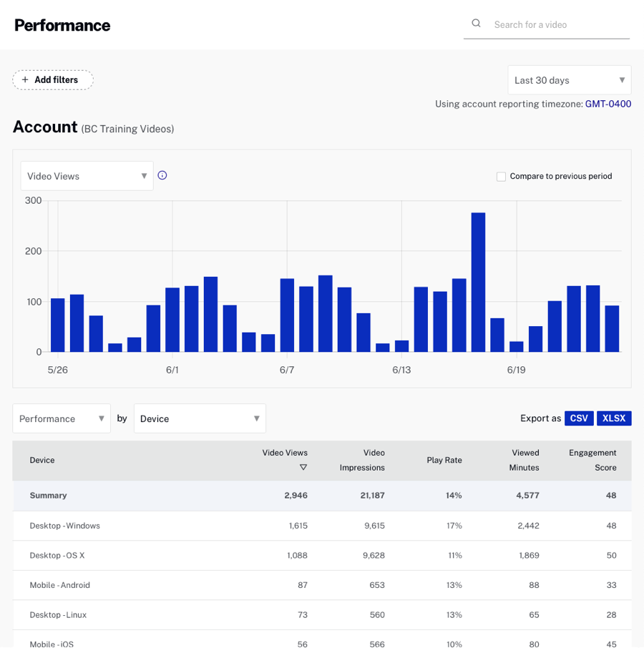Enable Compare to previous period
Screen dimensions: 644x648
pyautogui.click(x=501, y=176)
